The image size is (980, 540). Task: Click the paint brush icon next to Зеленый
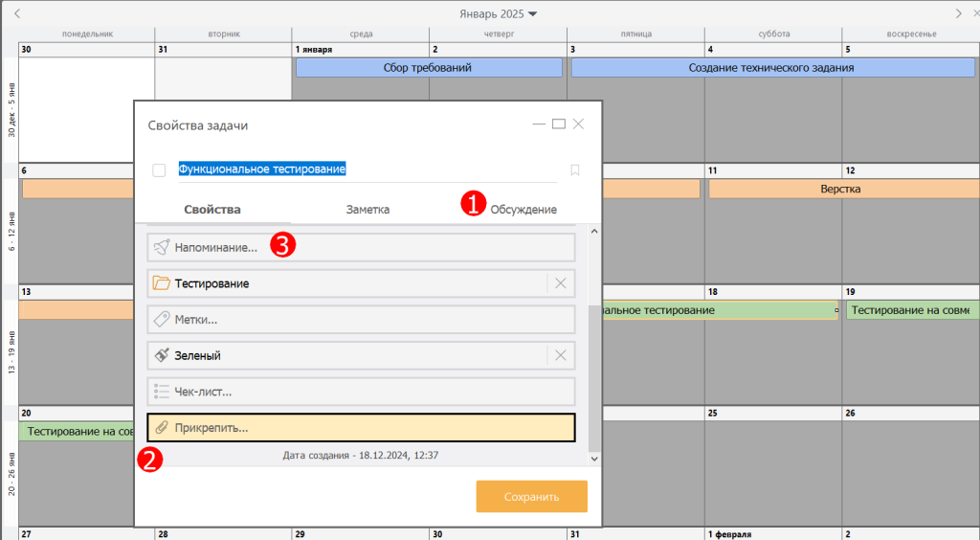tap(161, 355)
